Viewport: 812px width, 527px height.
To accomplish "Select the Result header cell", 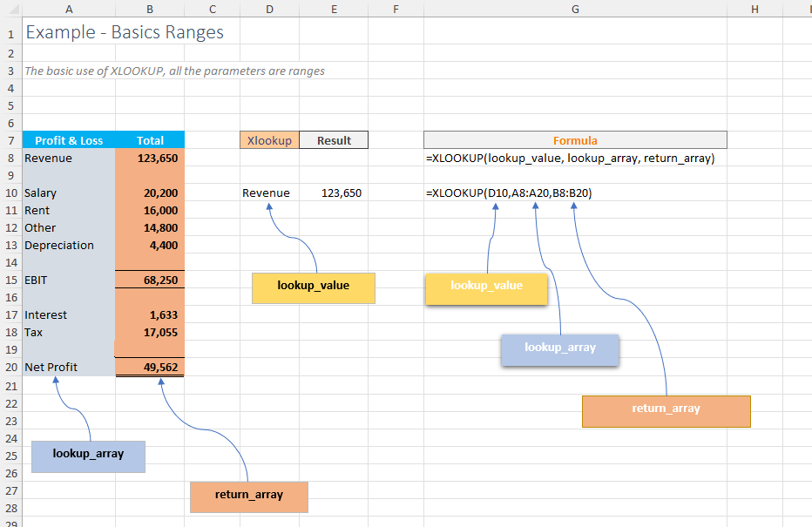I will click(x=334, y=140).
